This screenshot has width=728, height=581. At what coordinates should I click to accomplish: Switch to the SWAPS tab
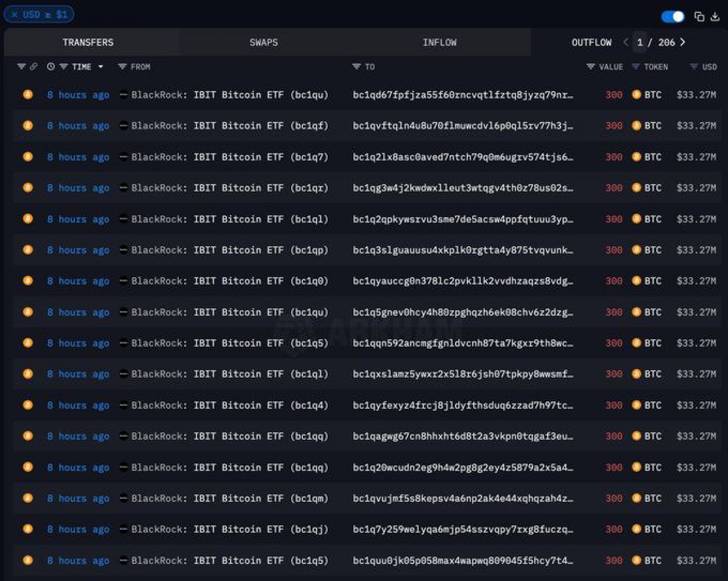(x=264, y=42)
